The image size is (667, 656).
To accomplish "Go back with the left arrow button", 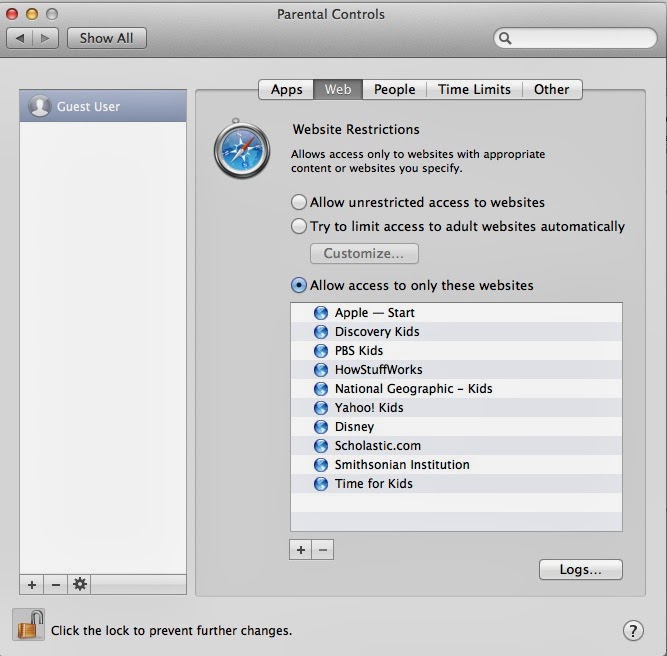I will click(20, 38).
